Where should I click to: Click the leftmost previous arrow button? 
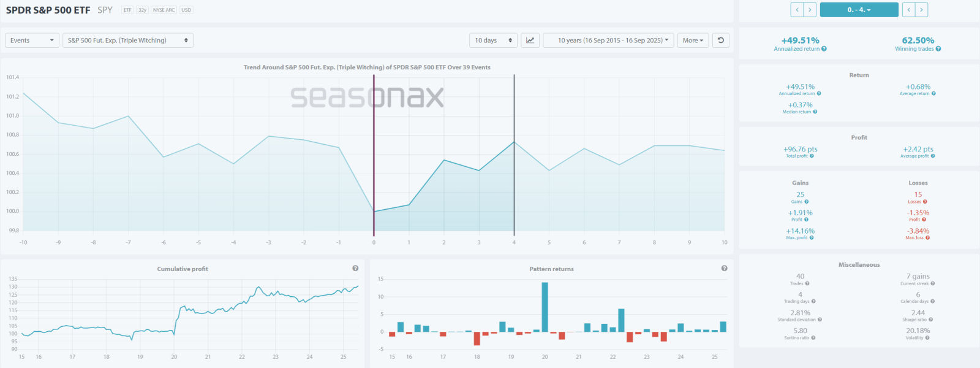point(797,10)
